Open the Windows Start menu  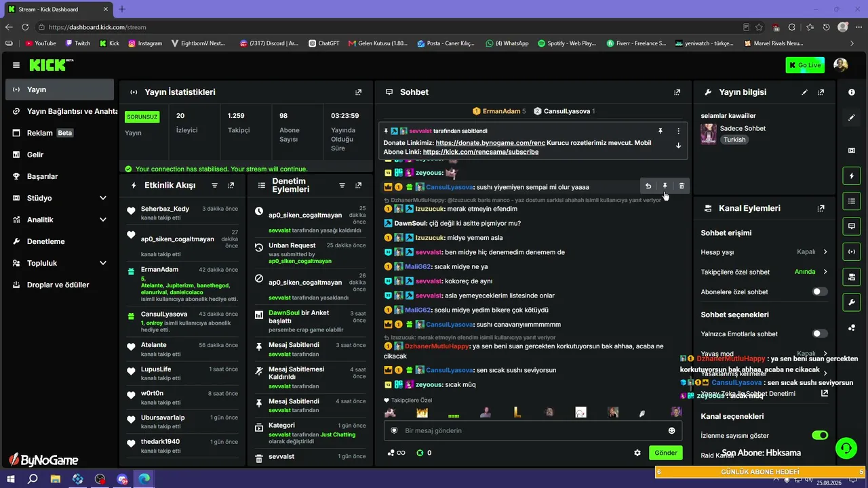10,479
